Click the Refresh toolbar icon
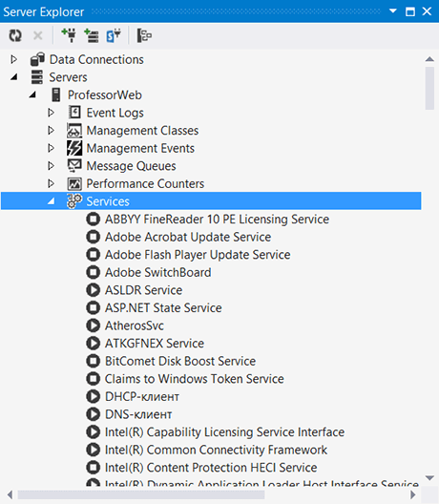This screenshot has width=439, height=504. coord(15,35)
